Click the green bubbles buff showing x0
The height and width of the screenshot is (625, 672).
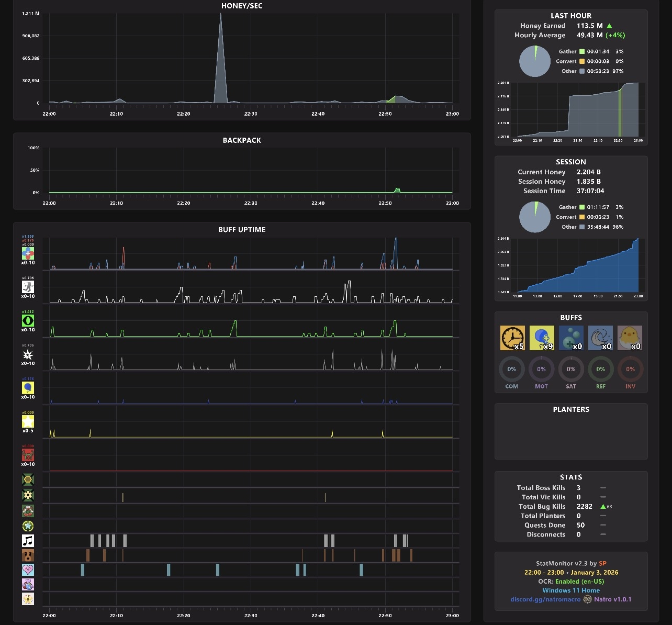pos(571,338)
